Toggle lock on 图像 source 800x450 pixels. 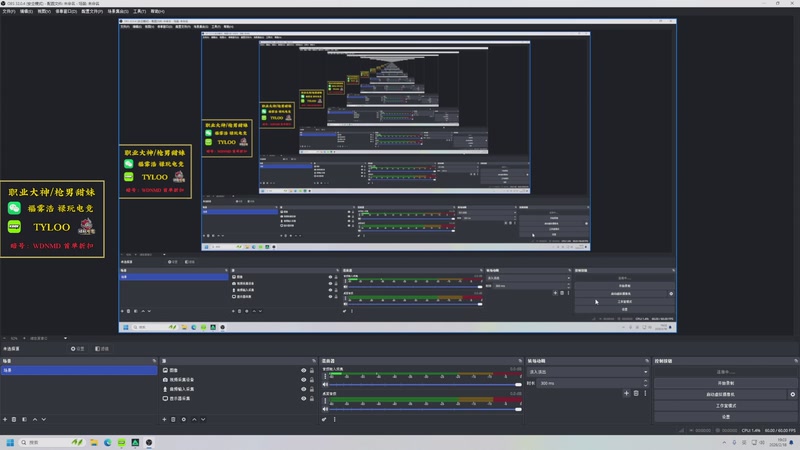pos(312,370)
